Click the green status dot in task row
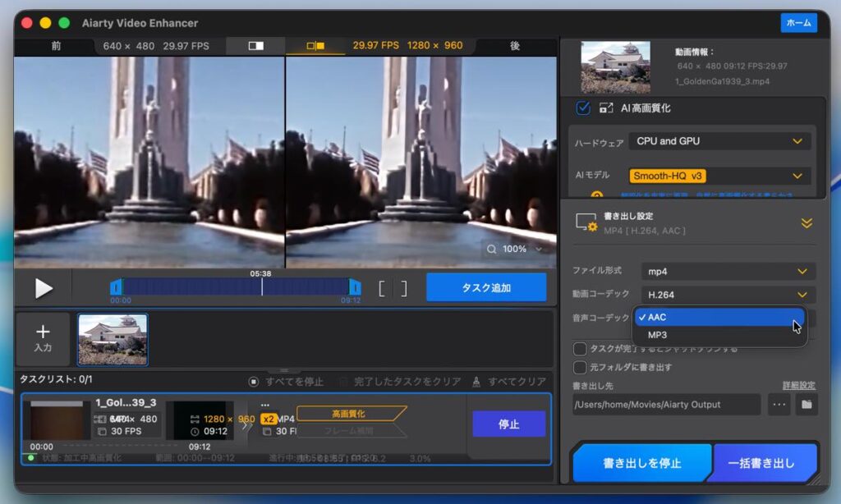841x504 pixels. coord(31,457)
